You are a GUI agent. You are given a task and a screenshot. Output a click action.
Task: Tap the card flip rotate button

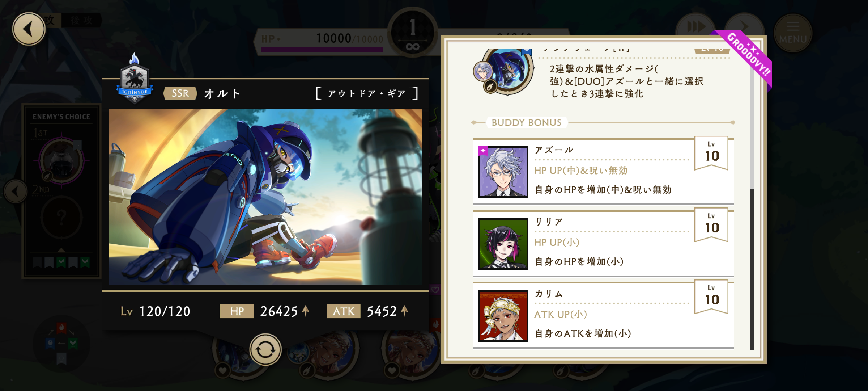point(265,349)
